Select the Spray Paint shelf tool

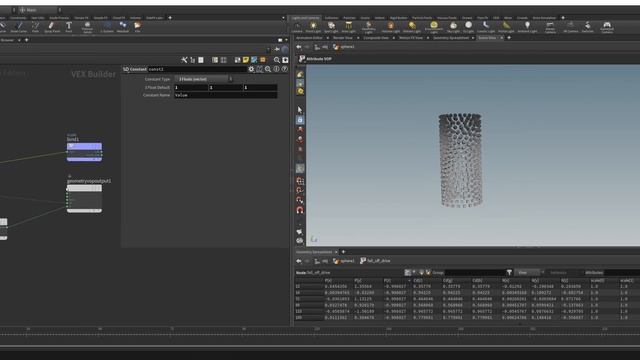point(52,27)
